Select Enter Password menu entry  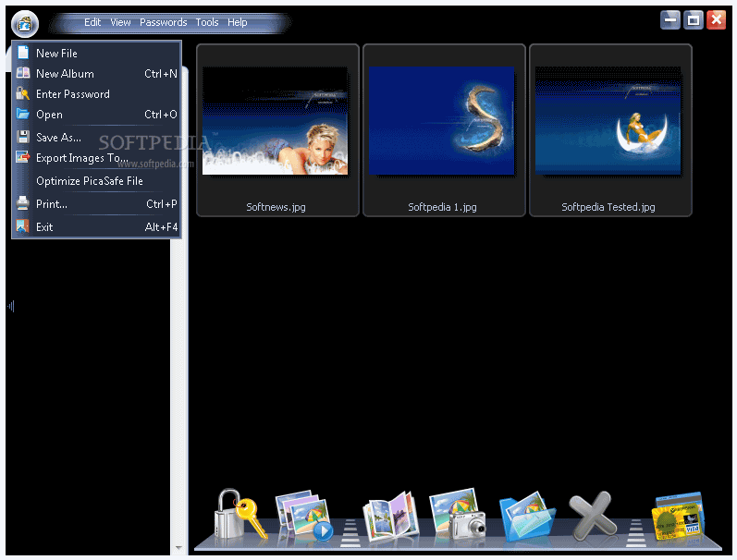(x=96, y=94)
